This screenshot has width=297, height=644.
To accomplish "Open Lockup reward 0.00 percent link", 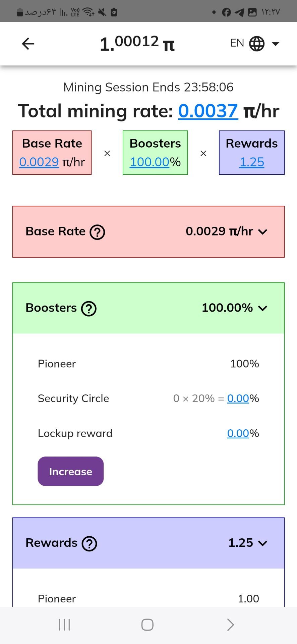I will 238,433.
